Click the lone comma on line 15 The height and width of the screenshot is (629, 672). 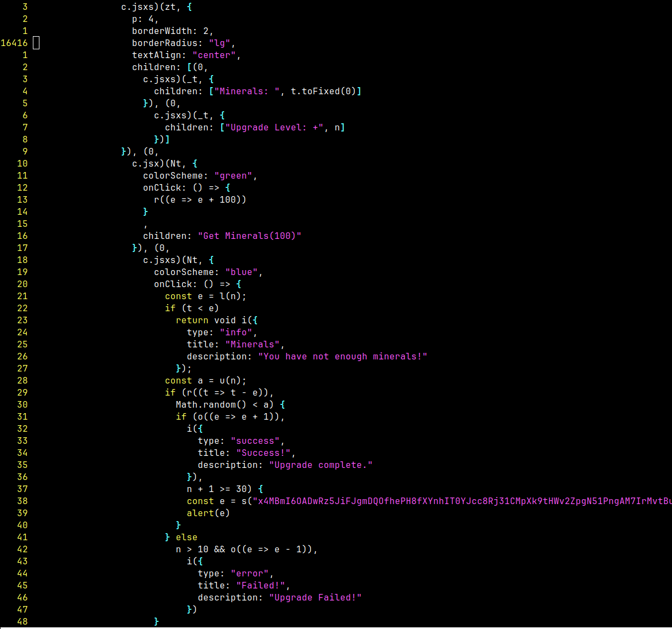[x=145, y=225]
